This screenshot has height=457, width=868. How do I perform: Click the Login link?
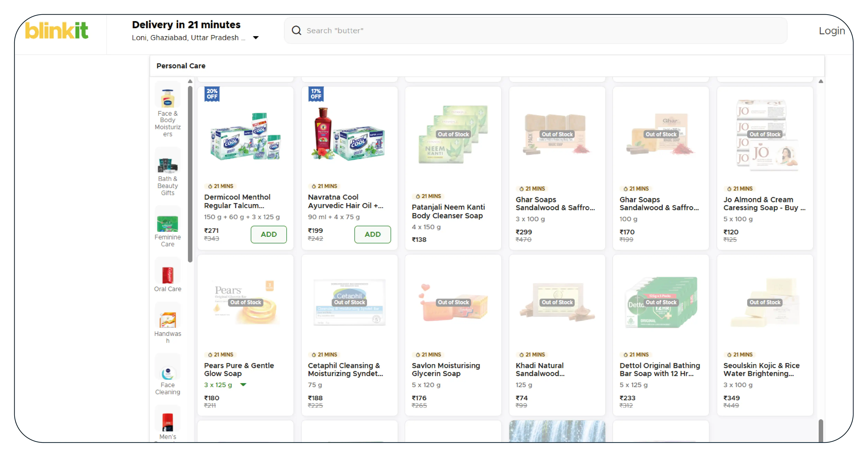coord(832,31)
